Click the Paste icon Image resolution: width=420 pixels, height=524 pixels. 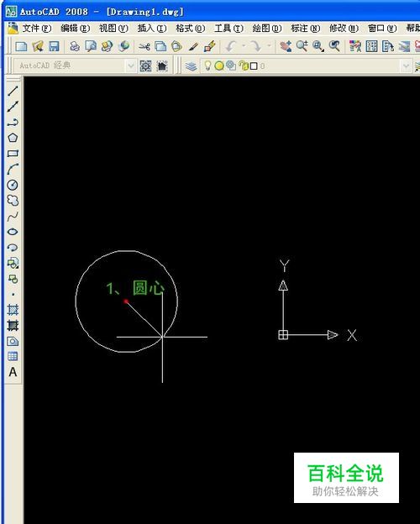(x=176, y=46)
